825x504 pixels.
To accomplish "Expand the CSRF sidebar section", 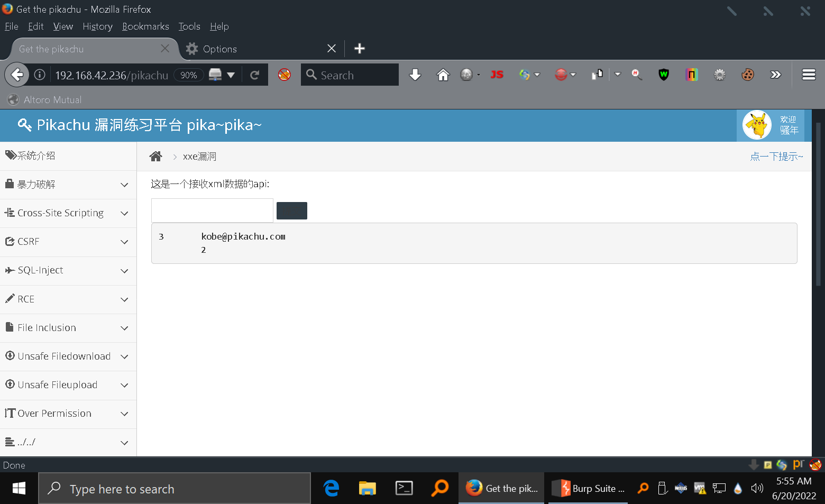I will click(68, 242).
